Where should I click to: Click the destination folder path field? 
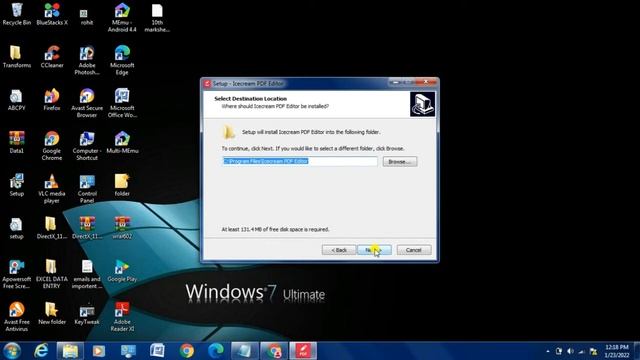pos(300,161)
